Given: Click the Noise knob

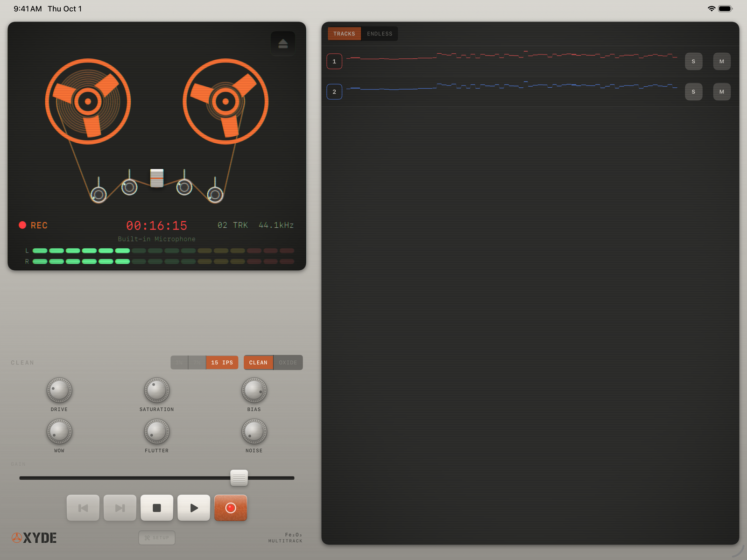Looking at the screenshot, I should 254,431.
